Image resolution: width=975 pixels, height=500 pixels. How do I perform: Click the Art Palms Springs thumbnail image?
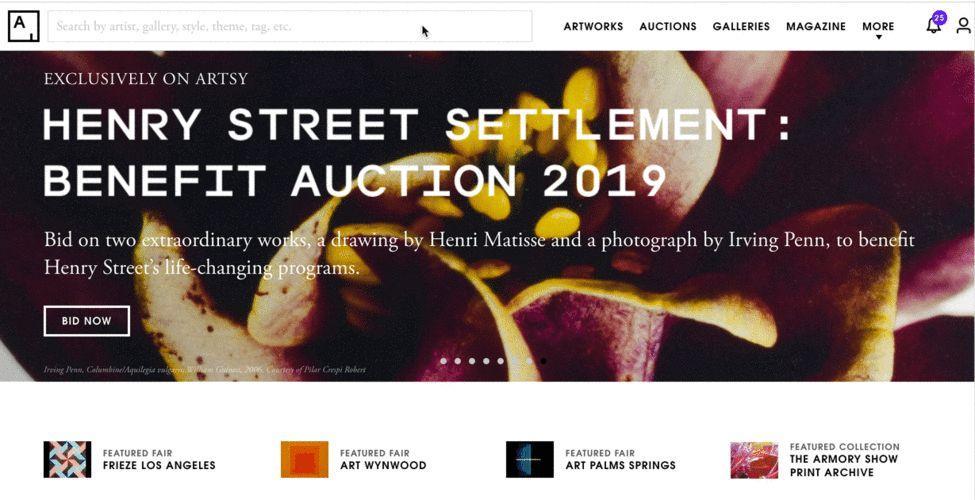tap(530, 460)
